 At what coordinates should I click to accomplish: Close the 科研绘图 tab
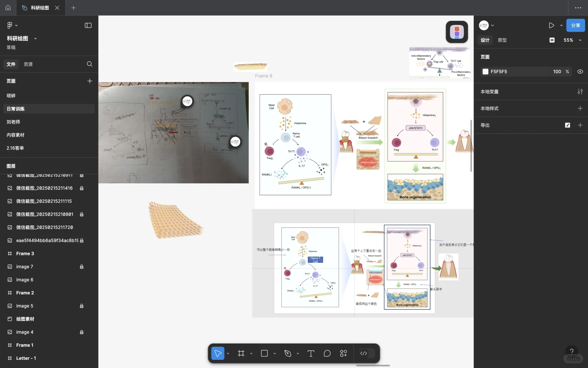coord(57,7)
